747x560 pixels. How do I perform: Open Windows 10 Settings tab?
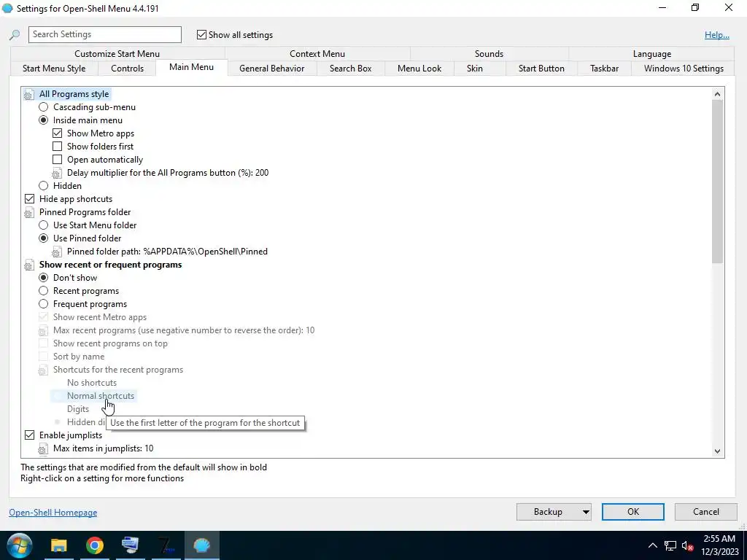[684, 69]
